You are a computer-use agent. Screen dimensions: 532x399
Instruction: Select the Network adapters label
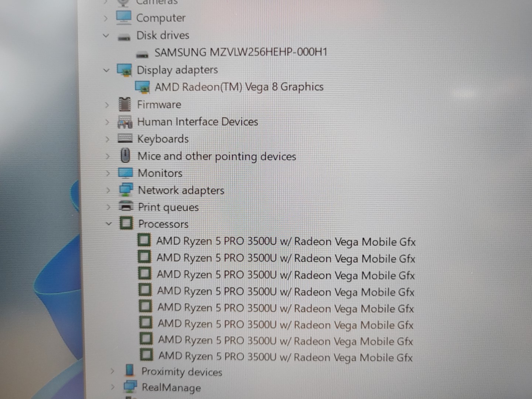pos(181,190)
